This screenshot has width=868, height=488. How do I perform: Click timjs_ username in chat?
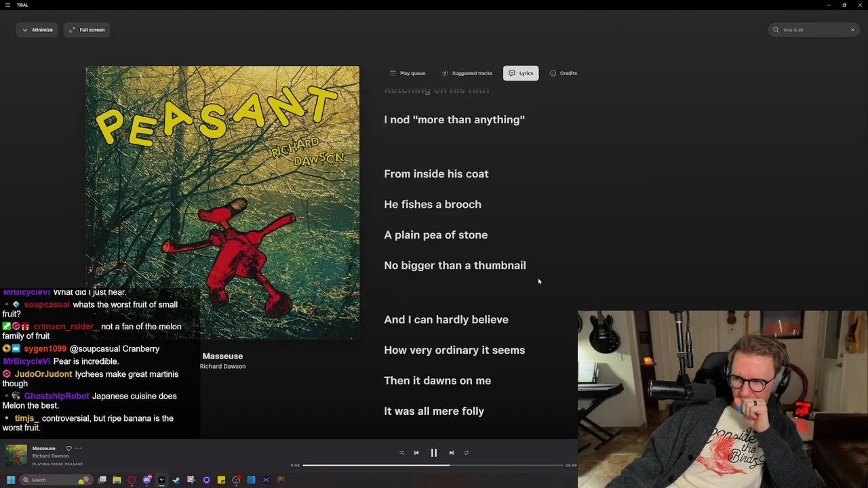click(x=27, y=419)
